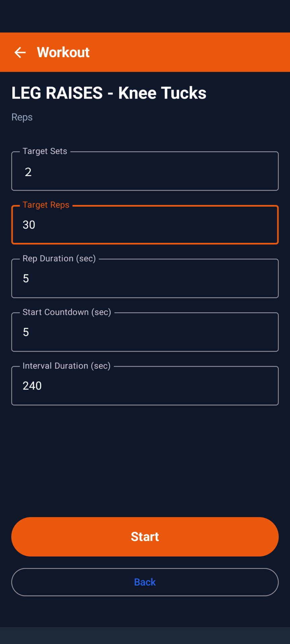Focus the Interval Duration input field
This screenshot has height=644, width=290.
pos(145,386)
